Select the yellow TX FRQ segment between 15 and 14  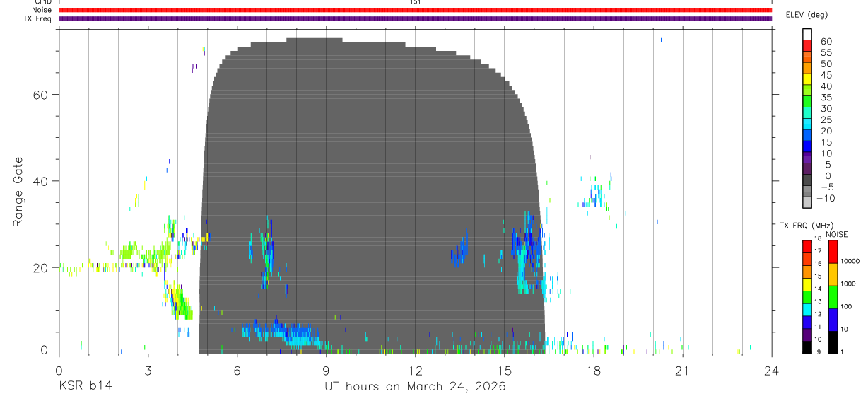pos(807,283)
